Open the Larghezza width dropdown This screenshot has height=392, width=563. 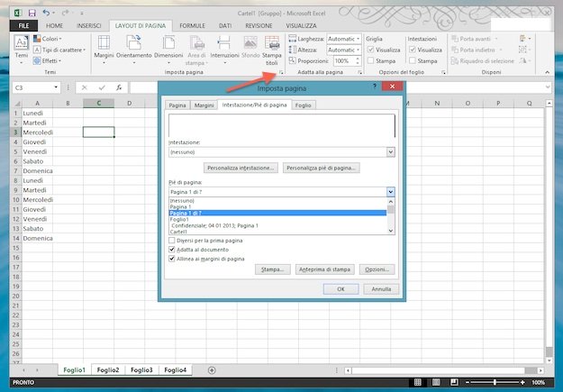(x=359, y=39)
